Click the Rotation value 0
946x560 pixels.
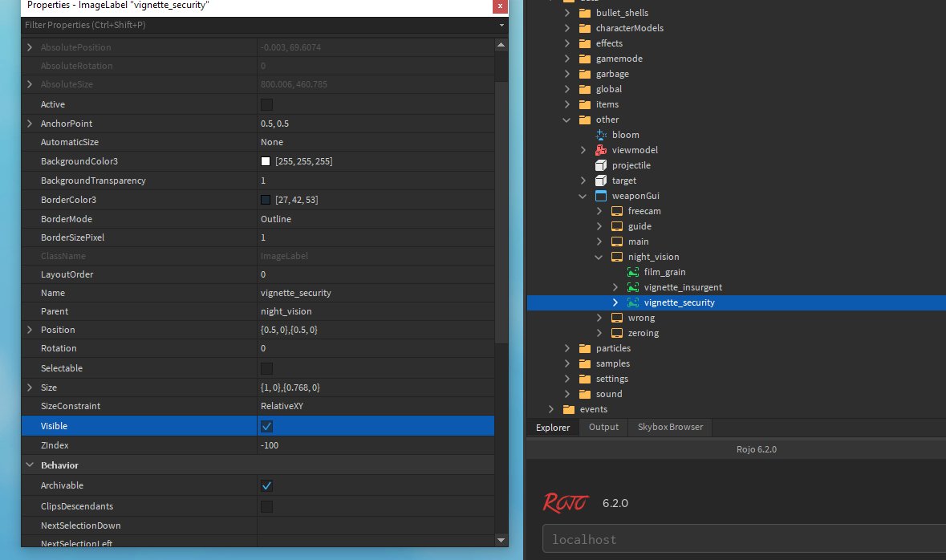pyautogui.click(x=263, y=348)
